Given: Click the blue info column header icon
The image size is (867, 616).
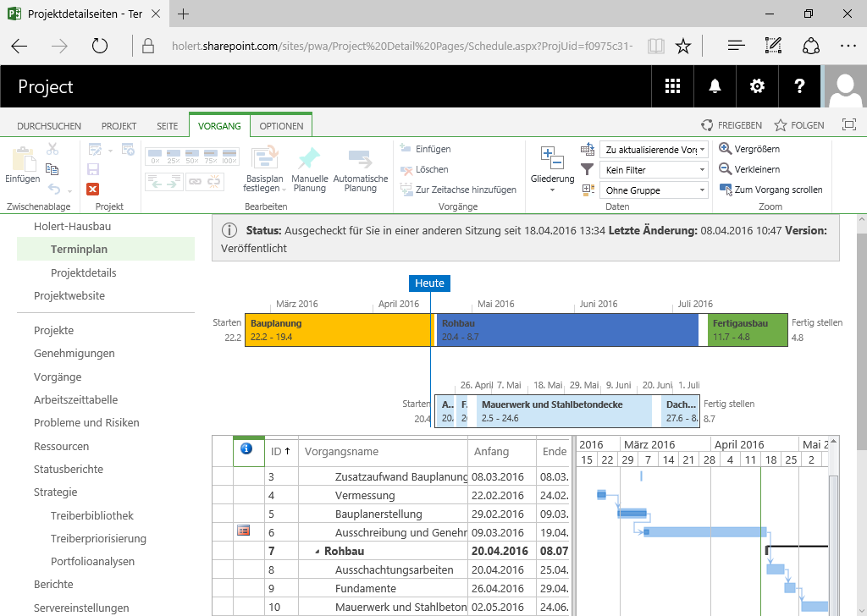Looking at the screenshot, I should pos(246,448).
